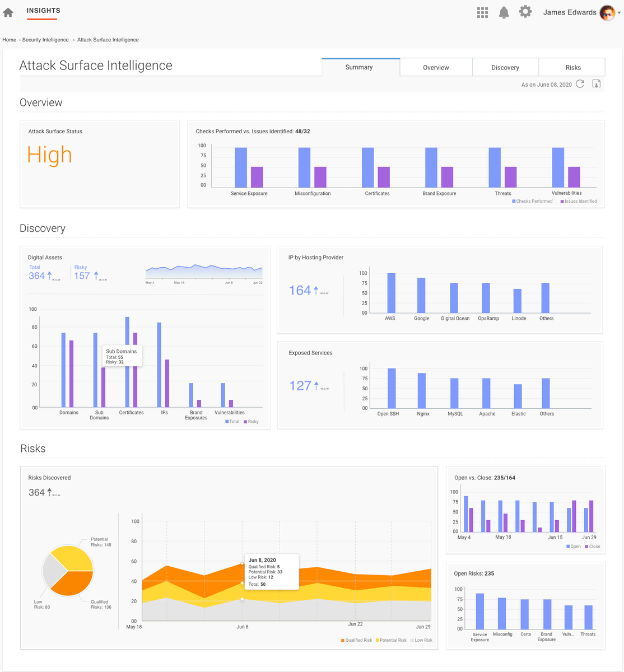Toggle Low Risk legend item
Viewport: 624px width, 672px height.
coord(421,640)
